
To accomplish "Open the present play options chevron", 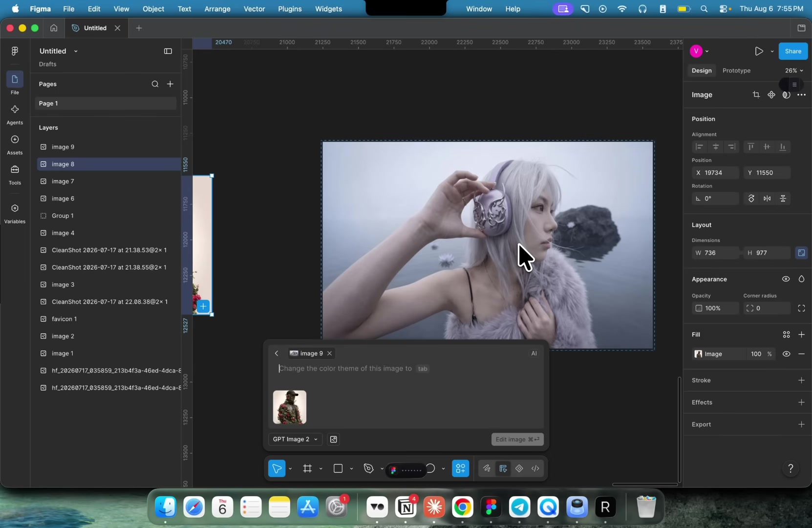I will pyautogui.click(x=772, y=51).
